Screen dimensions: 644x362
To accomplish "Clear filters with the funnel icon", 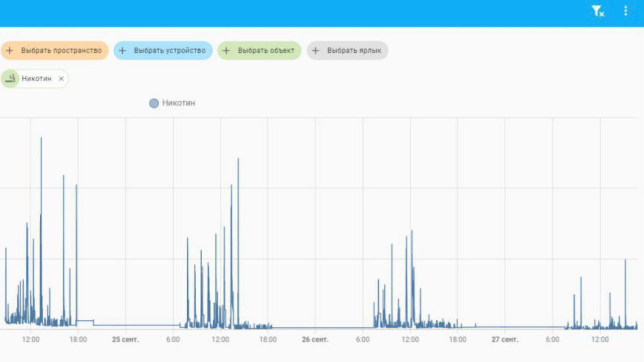I will (598, 11).
